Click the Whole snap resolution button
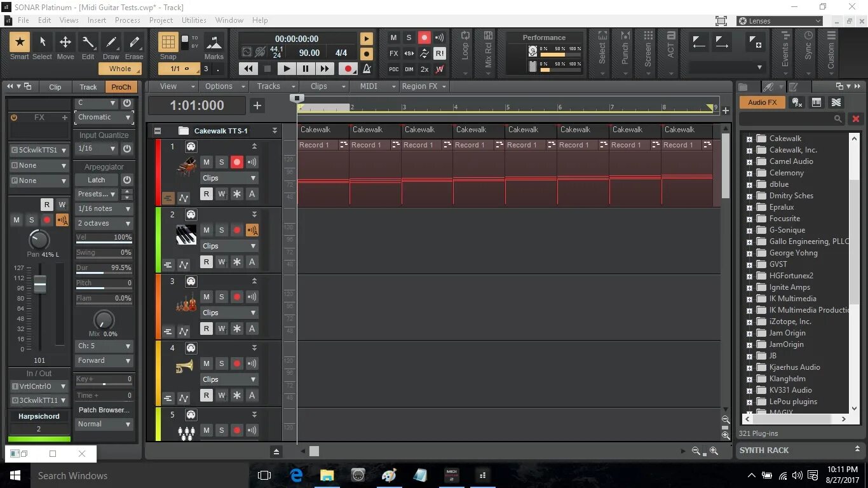Image resolution: width=868 pixels, height=488 pixels. pyautogui.click(x=120, y=69)
